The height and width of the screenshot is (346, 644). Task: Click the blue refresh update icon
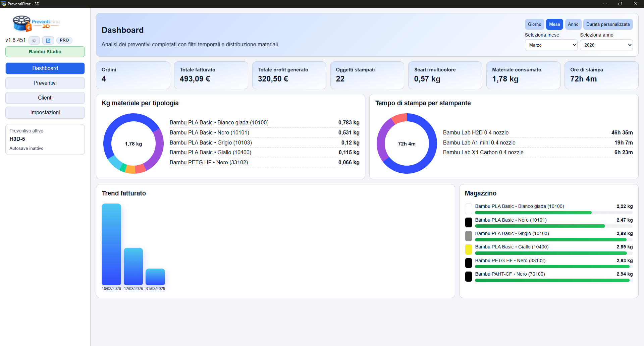(x=48, y=41)
